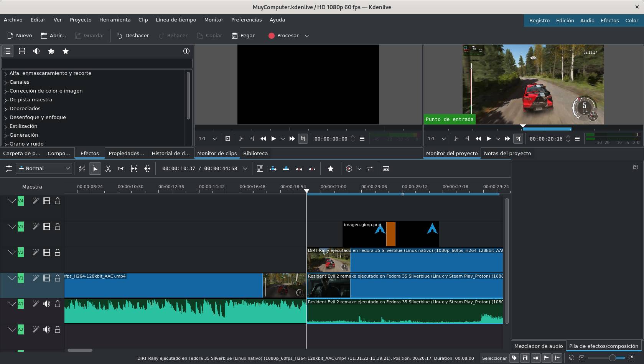Open the Normal edit mode dropdown
This screenshot has height=364, width=644.
44,169
